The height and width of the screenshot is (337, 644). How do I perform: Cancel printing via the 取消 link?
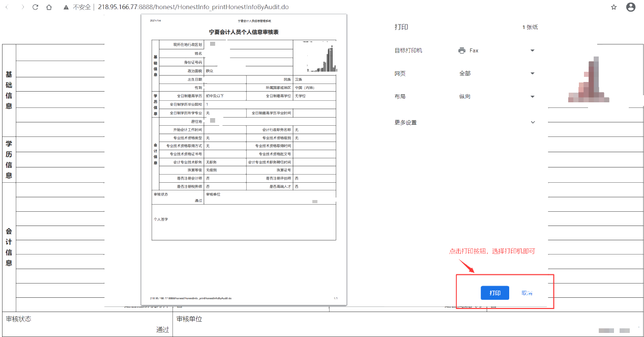pos(527,293)
